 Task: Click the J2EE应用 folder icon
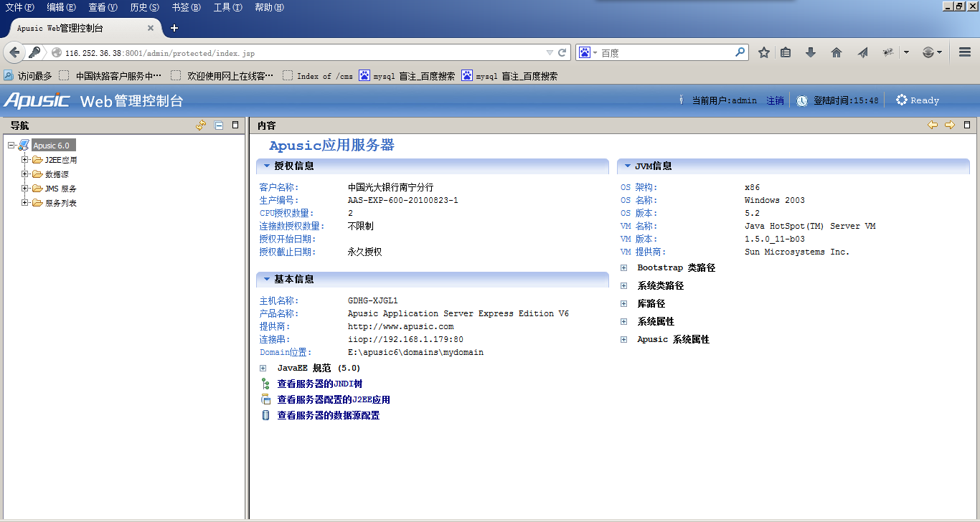coord(37,160)
